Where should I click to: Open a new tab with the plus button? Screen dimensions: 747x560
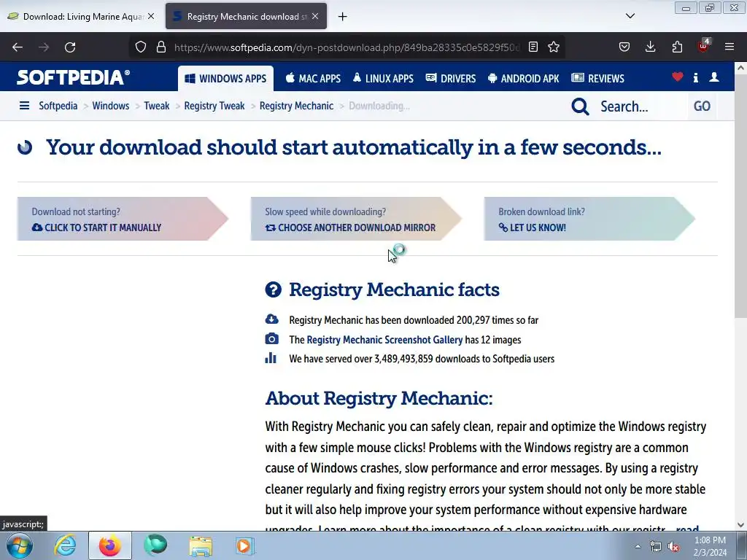pyautogui.click(x=343, y=17)
